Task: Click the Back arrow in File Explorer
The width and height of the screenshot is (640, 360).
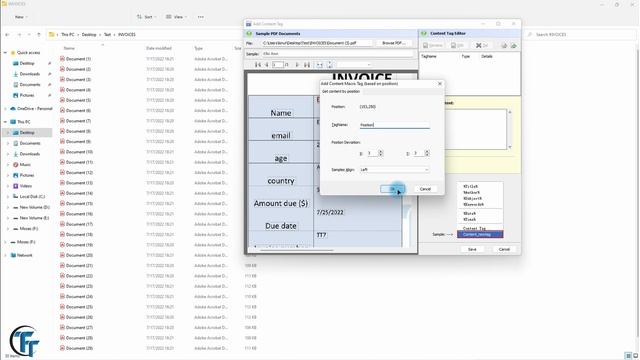Action: (x=7, y=35)
